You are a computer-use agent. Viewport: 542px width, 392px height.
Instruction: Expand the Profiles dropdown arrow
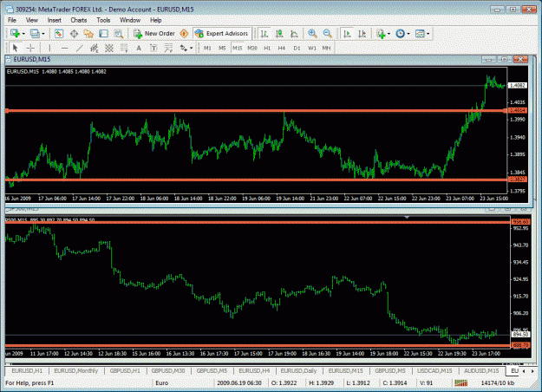[x=43, y=34]
